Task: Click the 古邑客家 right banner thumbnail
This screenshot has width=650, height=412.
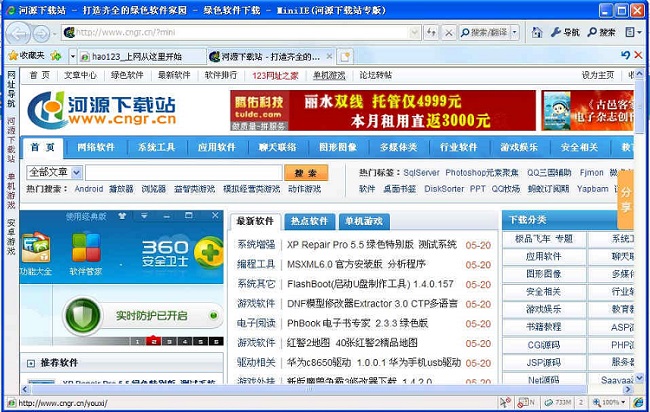Action: [x=587, y=110]
